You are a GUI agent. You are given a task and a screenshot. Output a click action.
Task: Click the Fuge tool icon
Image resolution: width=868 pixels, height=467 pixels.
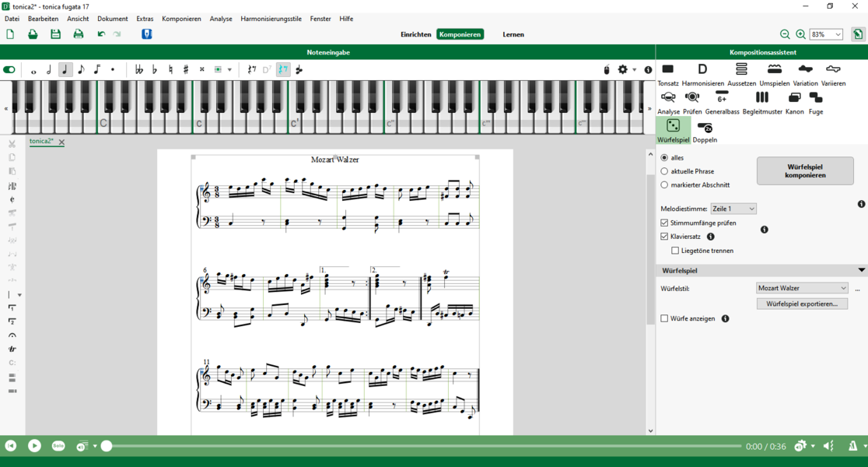(x=815, y=98)
